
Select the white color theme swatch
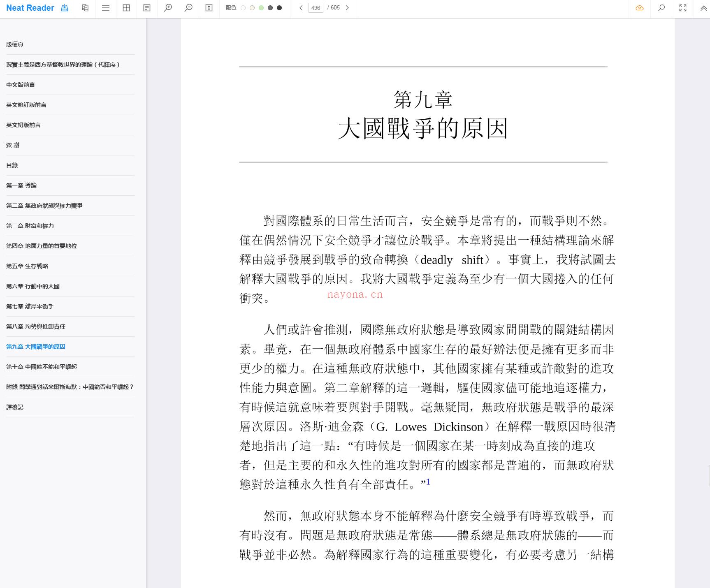click(243, 8)
